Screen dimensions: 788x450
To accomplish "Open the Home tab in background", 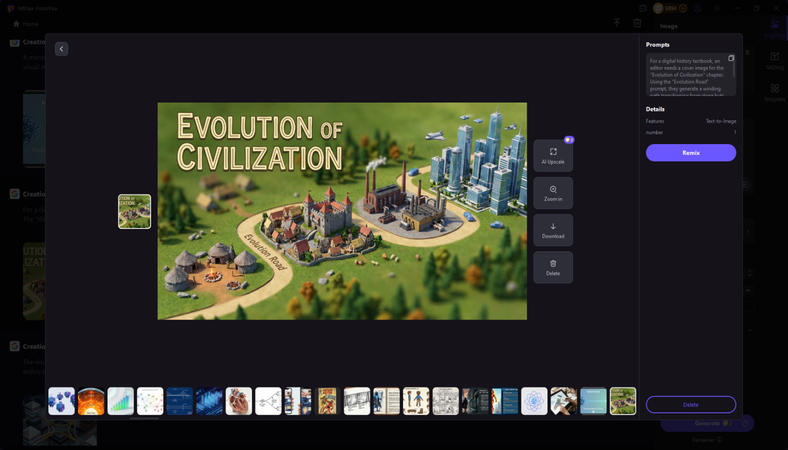I will coord(26,23).
